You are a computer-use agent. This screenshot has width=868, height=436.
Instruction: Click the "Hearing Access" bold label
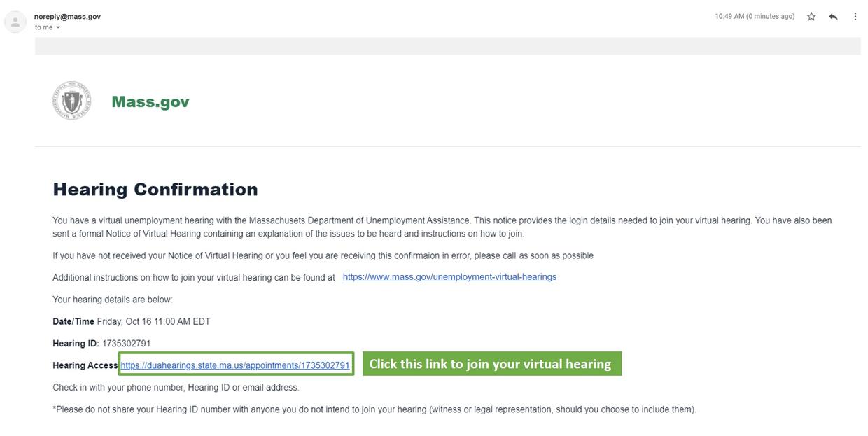click(x=85, y=365)
